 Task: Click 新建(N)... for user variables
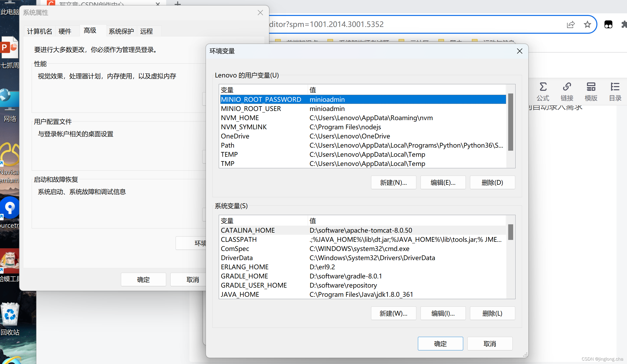393,182
